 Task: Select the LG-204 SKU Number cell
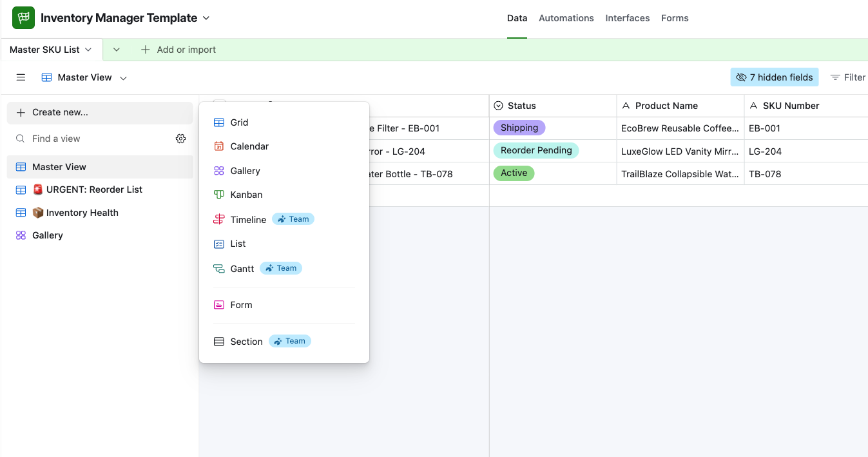coord(806,151)
